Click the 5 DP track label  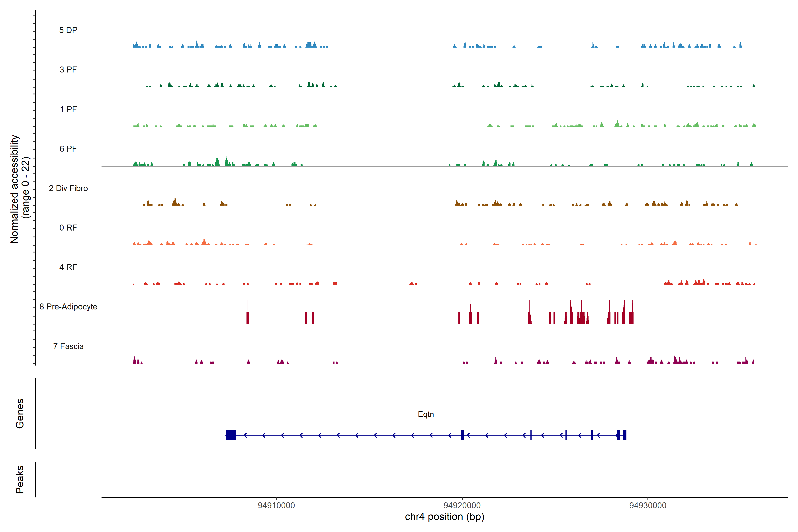pyautogui.click(x=68, y=30)
